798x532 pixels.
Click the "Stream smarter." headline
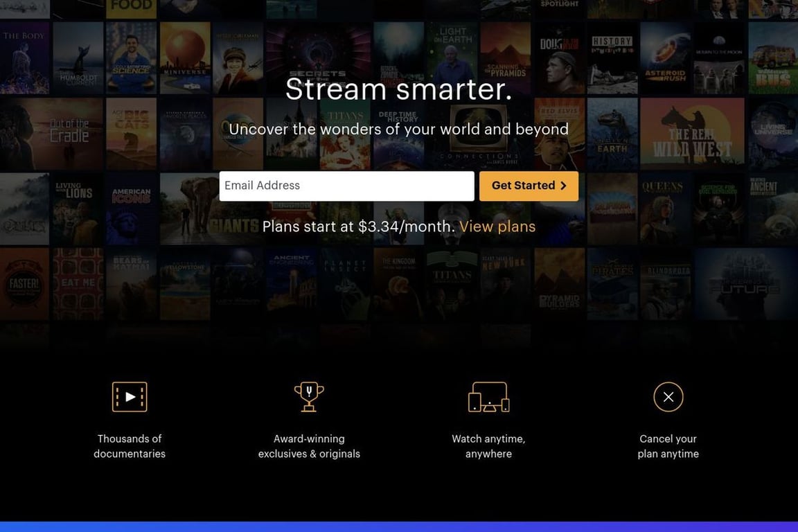point(398,89)
